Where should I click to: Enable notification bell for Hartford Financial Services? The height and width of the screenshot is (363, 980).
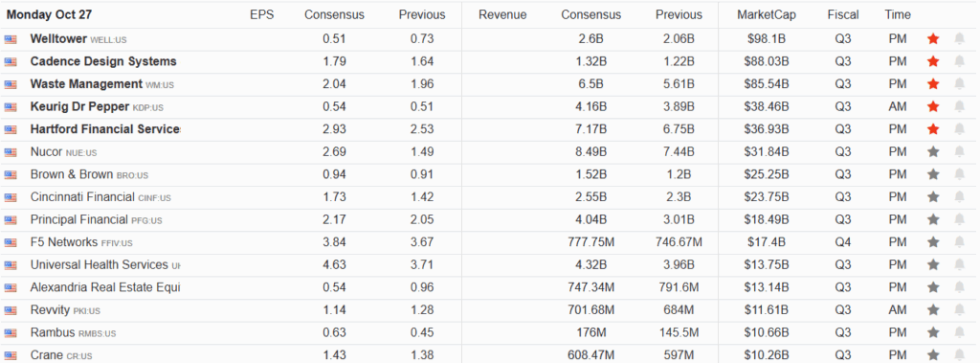tap(959, 129)
